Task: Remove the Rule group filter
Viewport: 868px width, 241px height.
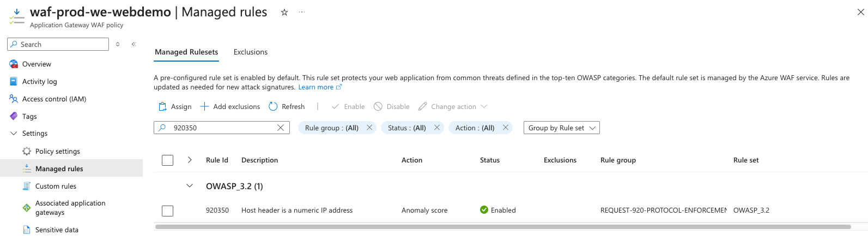Action: pyautogui.click(x=369, y=128)
